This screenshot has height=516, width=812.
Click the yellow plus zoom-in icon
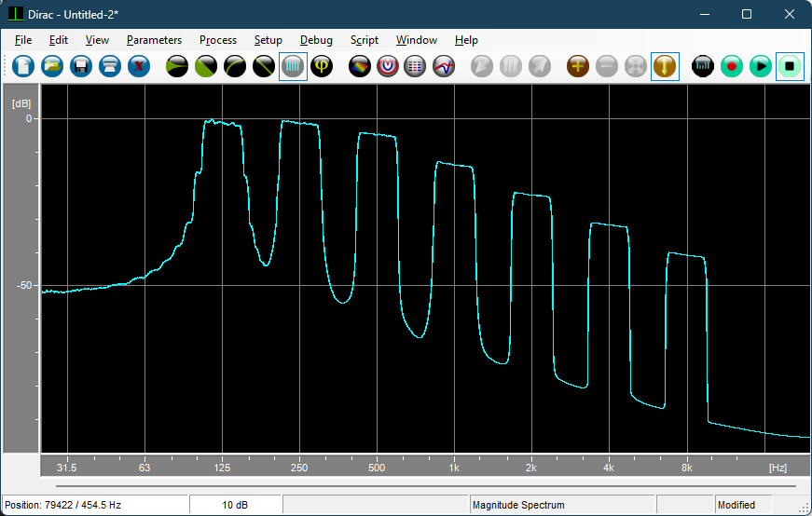pyautogui.click(x=578, y=66)
